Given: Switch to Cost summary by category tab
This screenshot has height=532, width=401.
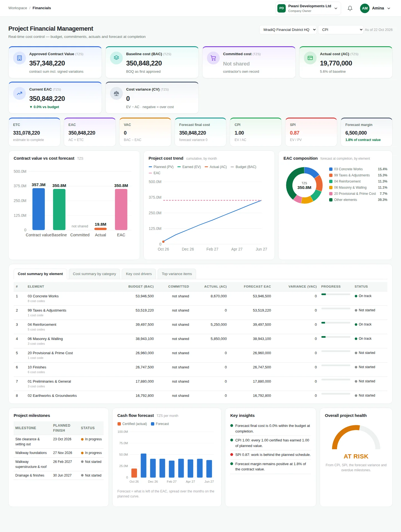Looking at the screenshot, I should point(94,274).
